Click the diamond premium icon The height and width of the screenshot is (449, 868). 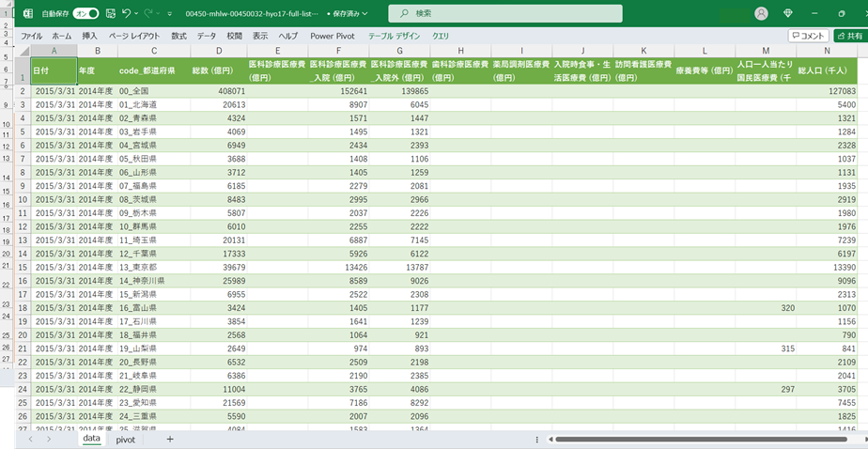(788, 13)
